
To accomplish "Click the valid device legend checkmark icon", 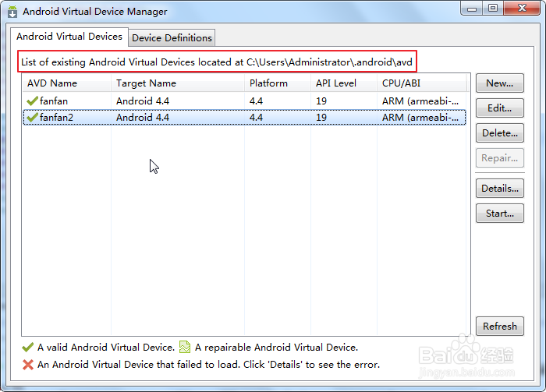I will tap(28, 348).
